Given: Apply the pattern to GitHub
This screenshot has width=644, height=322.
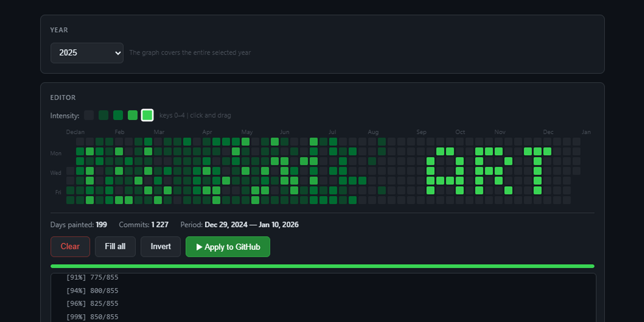Looking at the screenshot, I should pyautogui.click(x=228, y=247).
